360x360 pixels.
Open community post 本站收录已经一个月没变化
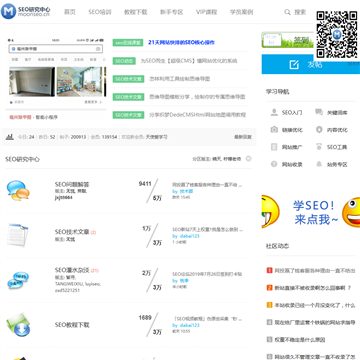point(315,305)
